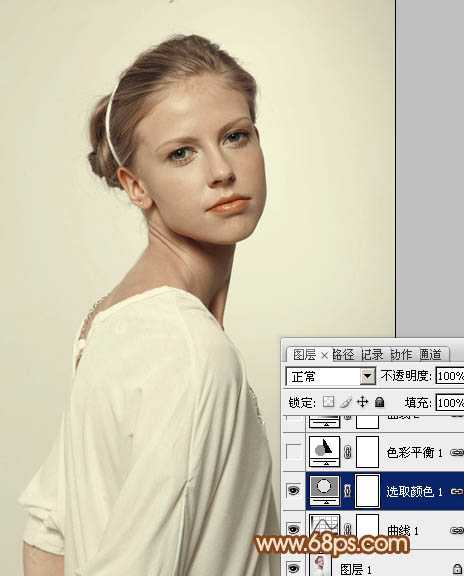
Task: Close the 图层 tab with its X
Action: coord(324,355)
